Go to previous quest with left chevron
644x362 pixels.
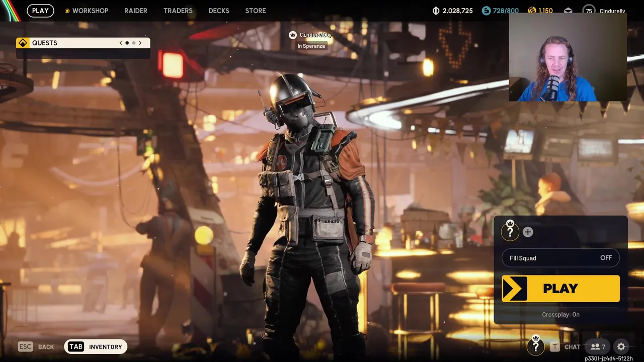(x=121, y=43)
